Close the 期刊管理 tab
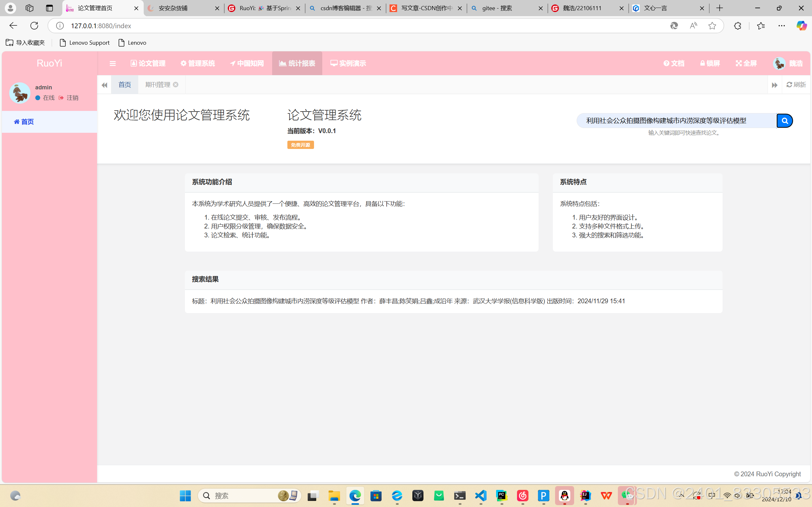 click(x=175, y=85)
